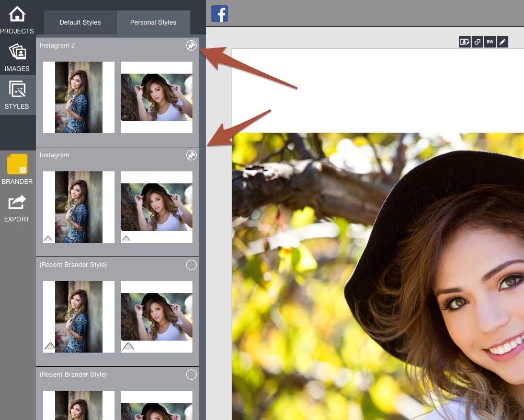Image resolution: width=524 pixels, height=420 pixels.
Task: Open the Projects home section
Action: 17,20
